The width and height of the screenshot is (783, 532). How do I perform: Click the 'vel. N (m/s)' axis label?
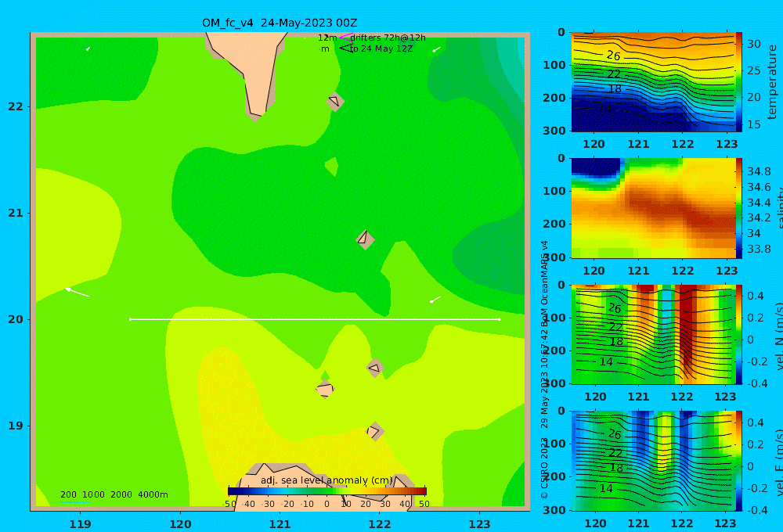[x=779, y=336]
